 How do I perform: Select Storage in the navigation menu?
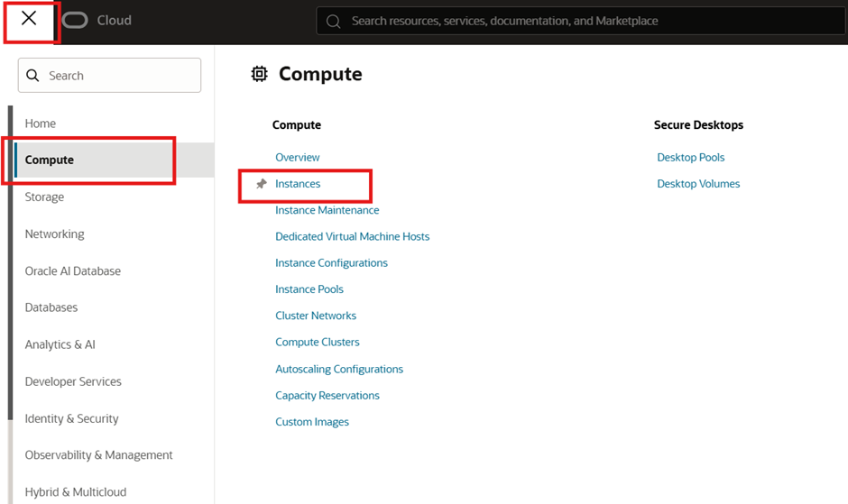click(x=45, y=197)
